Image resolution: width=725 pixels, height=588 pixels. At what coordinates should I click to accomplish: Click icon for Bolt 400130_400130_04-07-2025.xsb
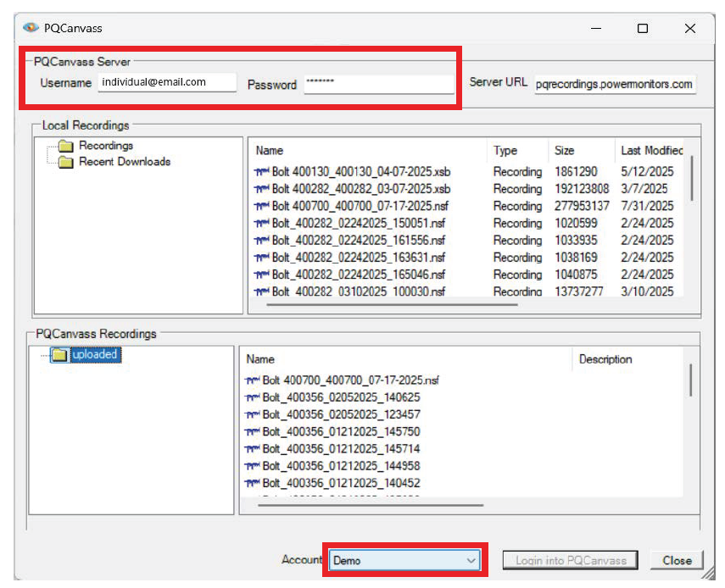(261, 172)
